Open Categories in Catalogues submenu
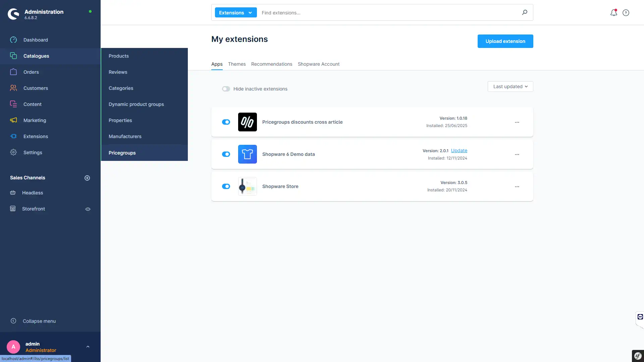This screenshot has height=362, width=644. click(144, 88)
